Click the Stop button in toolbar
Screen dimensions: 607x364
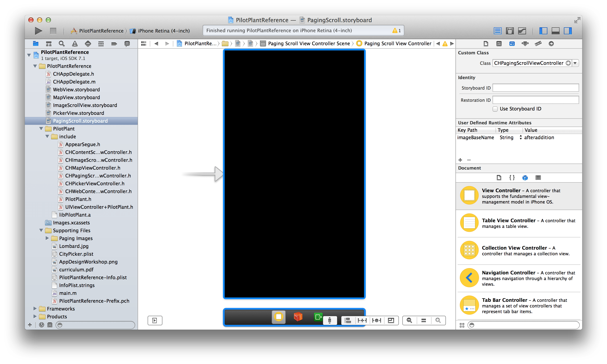click(53, 31)
